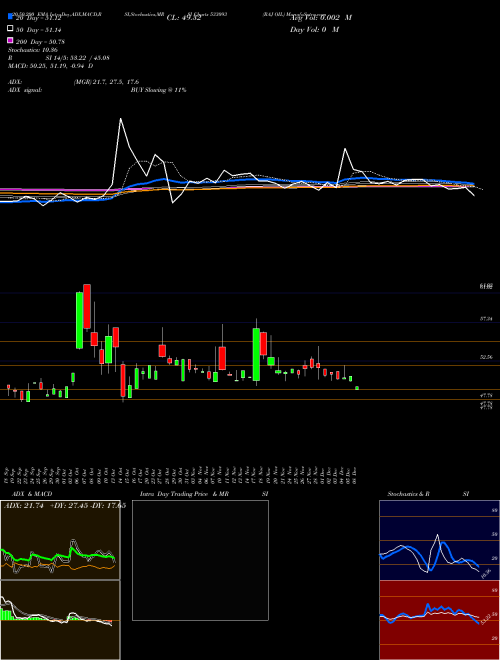The height and width of the screenshot is (660, 500).
Task: Click the CL: 49.52 closing price label
Action: click(x=184, y=18)
